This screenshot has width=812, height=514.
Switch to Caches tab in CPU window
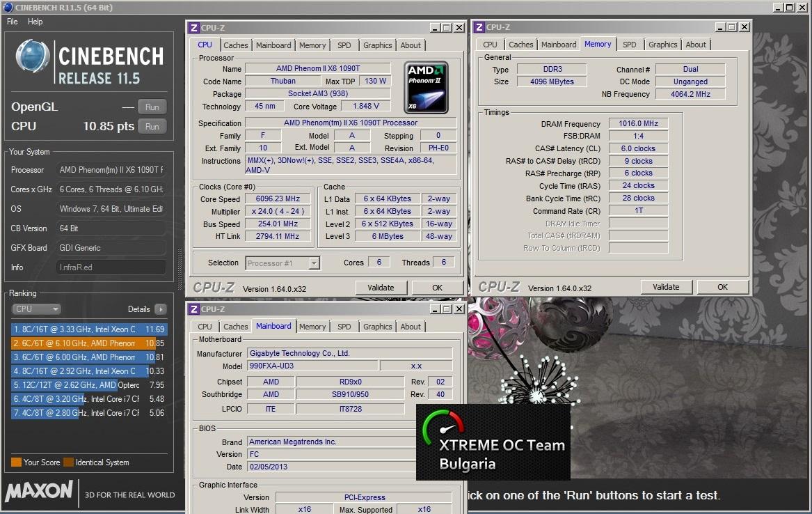click(236, 45)
